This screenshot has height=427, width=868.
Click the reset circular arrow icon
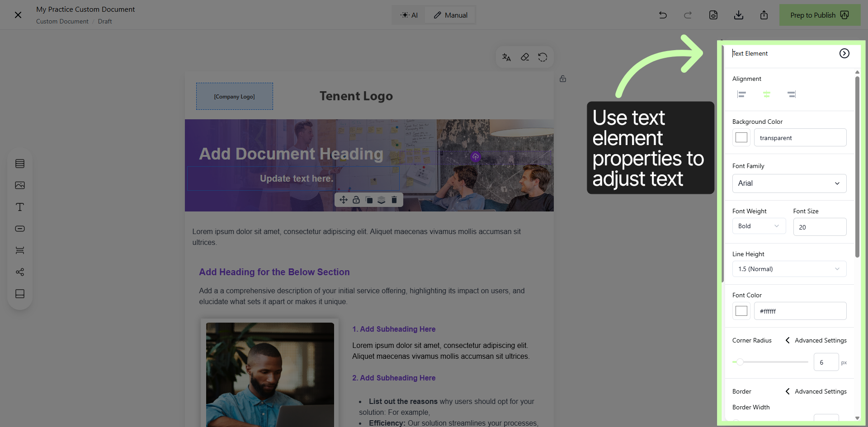click(542, 57)
